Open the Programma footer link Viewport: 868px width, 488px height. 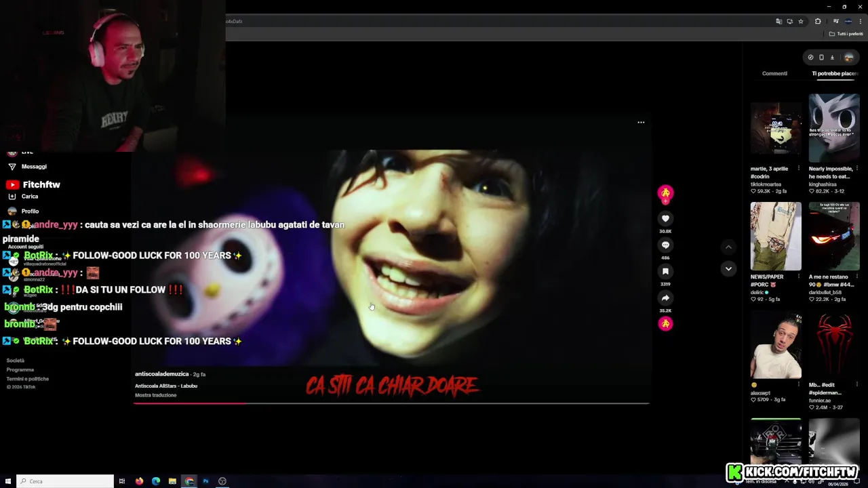20,370
